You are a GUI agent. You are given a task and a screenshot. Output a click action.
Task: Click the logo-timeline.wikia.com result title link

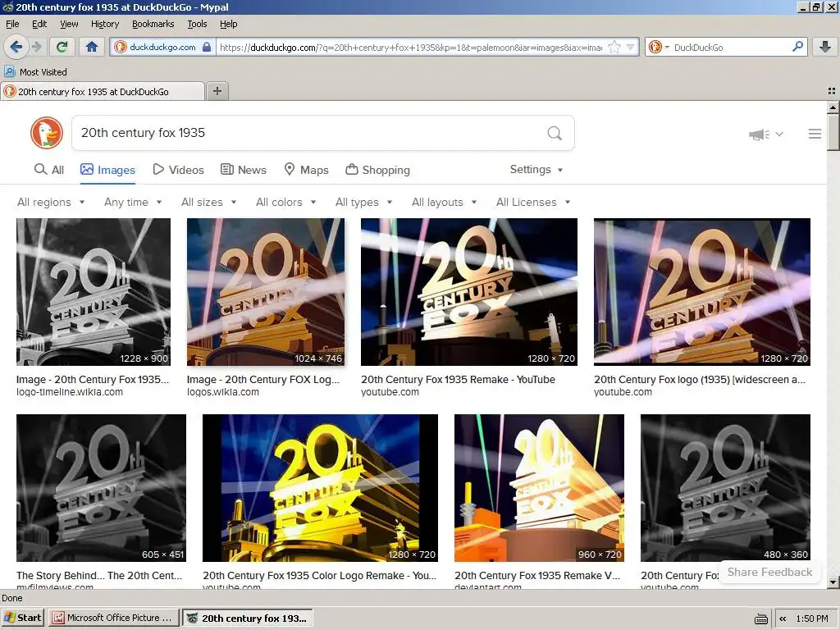tap(93, 379)
